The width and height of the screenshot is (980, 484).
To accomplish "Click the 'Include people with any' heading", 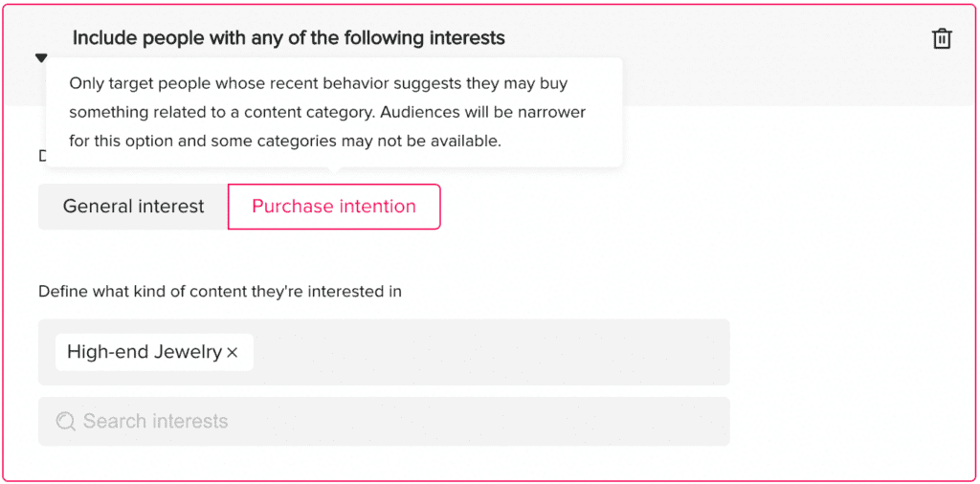I will tap(288, 38).
